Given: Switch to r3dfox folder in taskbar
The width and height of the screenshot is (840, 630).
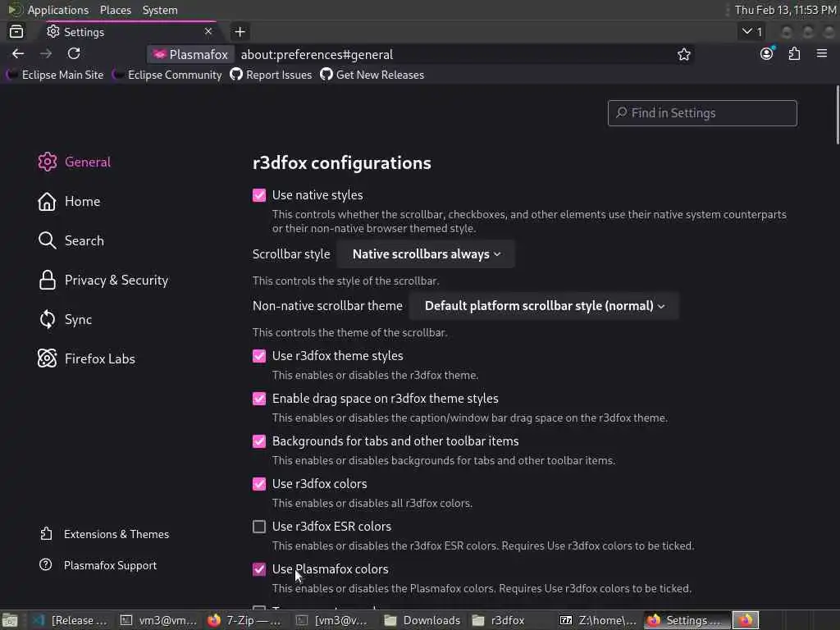Looking at the screenshot, I should click(499, 620).
